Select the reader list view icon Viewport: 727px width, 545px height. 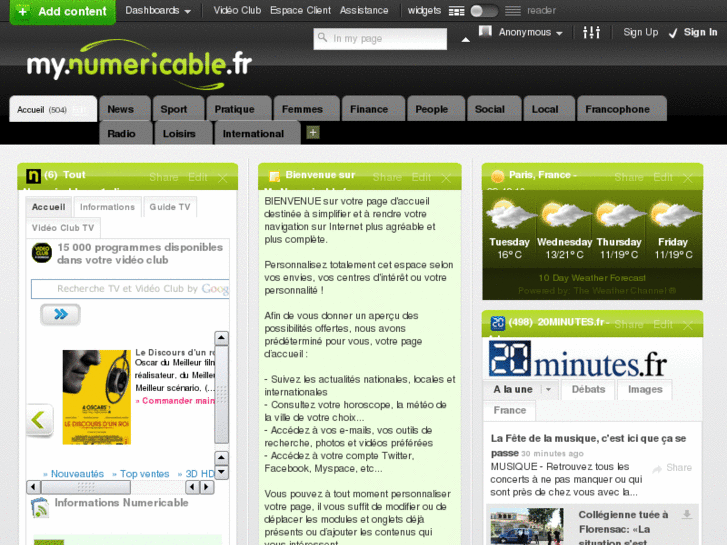[x=512, y=11]
